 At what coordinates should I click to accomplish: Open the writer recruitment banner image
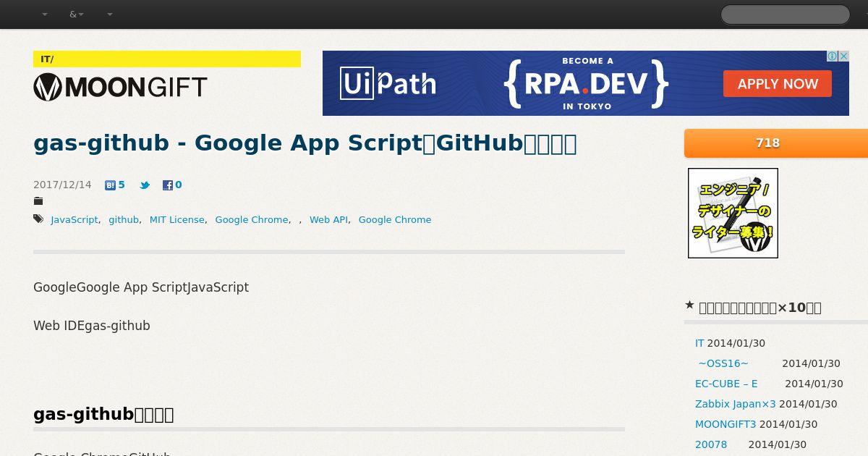pos(733,213)
